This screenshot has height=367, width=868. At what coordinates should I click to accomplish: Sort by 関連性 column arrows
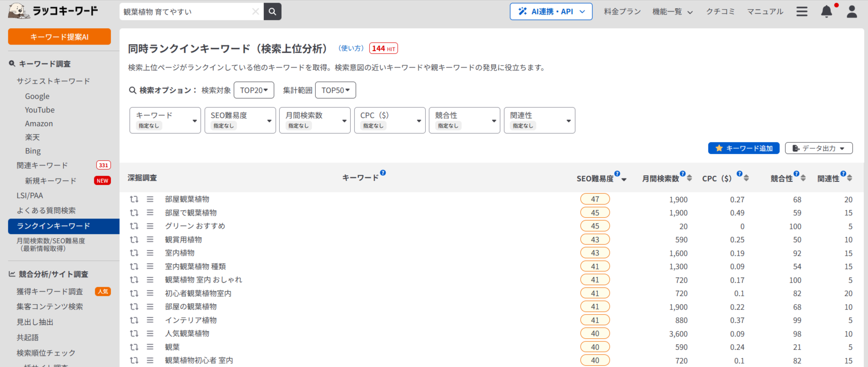[849, 178]
